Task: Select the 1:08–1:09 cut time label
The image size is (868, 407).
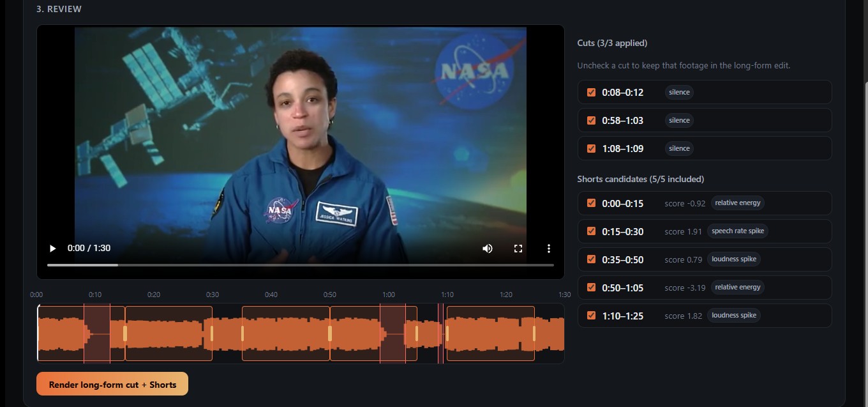Action: 623,148
